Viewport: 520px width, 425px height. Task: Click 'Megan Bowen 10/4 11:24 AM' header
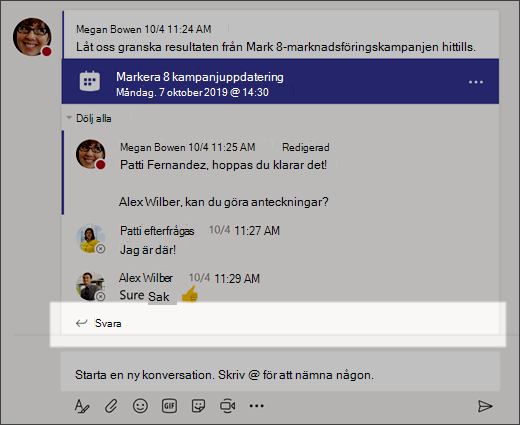click(144, 29)
